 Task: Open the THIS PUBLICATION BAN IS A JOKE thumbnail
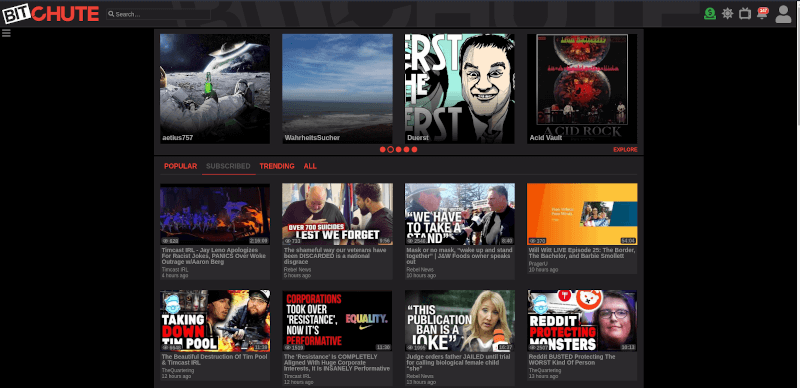click(x=460, y=321)
